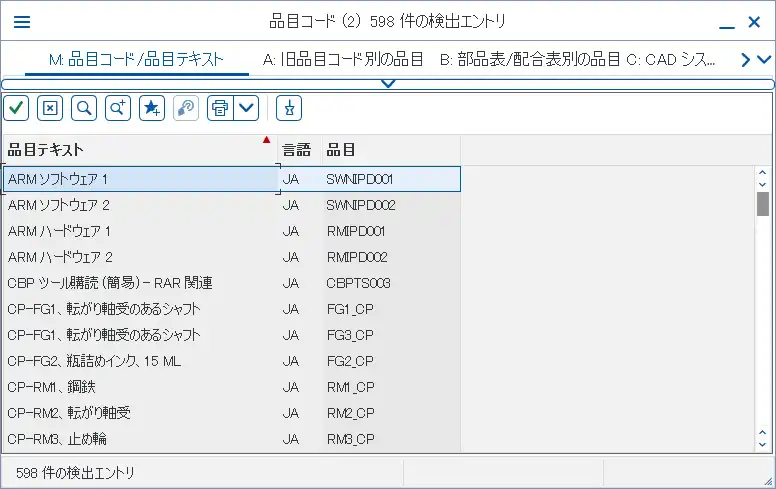Switch to tab C: CAD シス...
The image size is (776, 489).
[671, 60]
